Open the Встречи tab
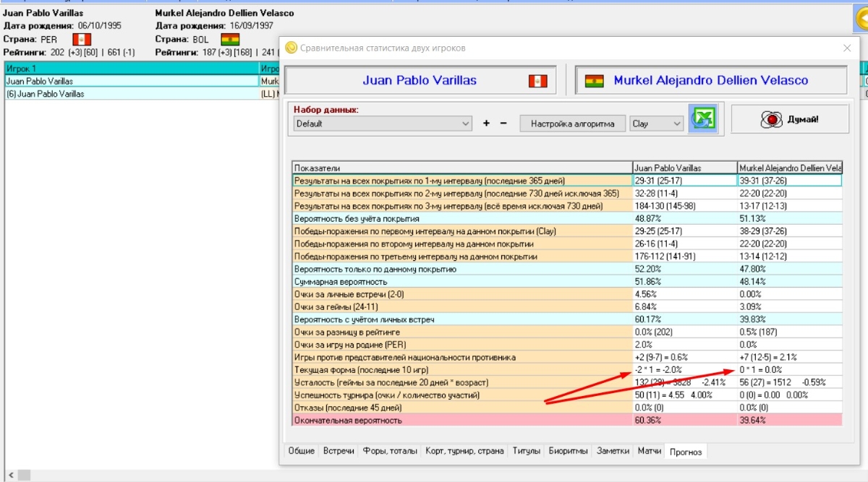This screenshot has height=482, width=868. [339, 451]
